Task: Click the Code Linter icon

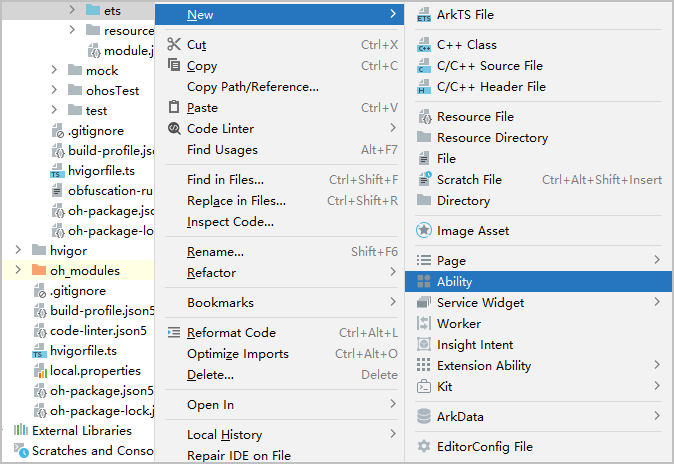Action: pyautogui.click(x=174, y=129)
